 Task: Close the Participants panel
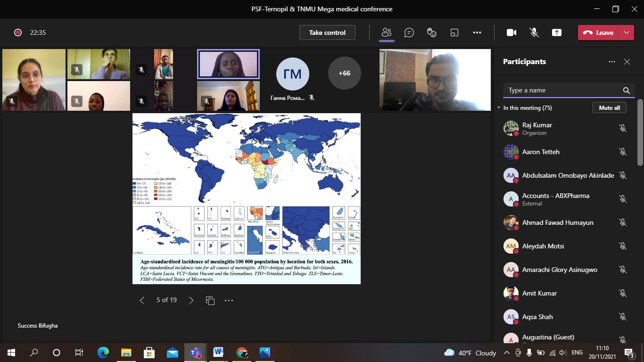tap(627, 62)
